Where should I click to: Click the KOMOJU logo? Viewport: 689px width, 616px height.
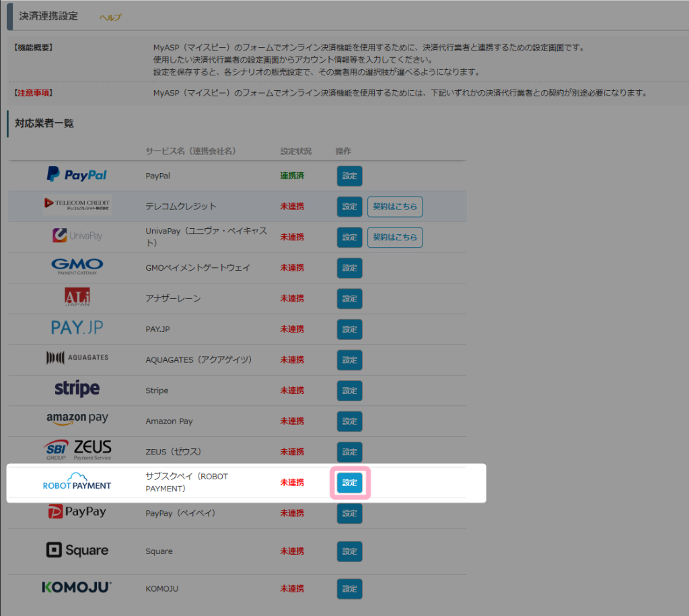click(x=77, y=588)
